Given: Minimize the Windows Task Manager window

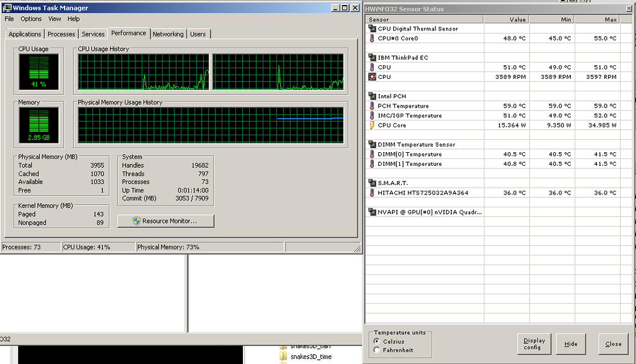Looking at the screenshot, I should click(x=335, y=7).
